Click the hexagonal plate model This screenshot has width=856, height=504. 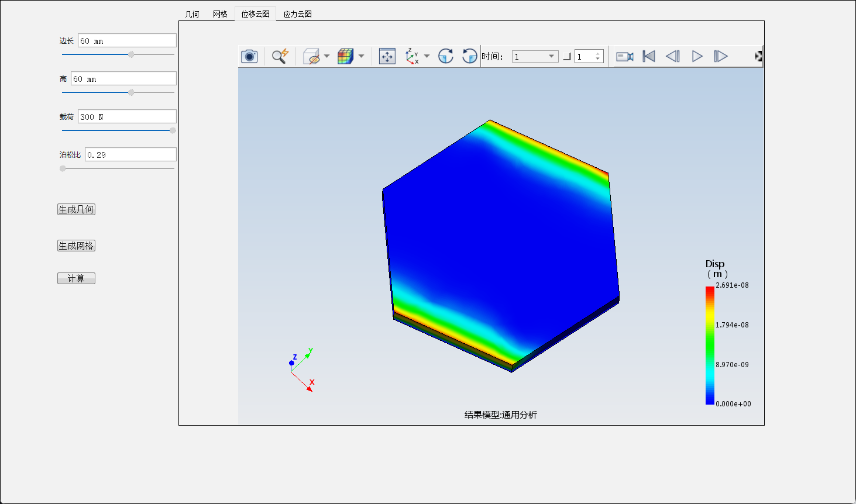[x=501, y=246]
